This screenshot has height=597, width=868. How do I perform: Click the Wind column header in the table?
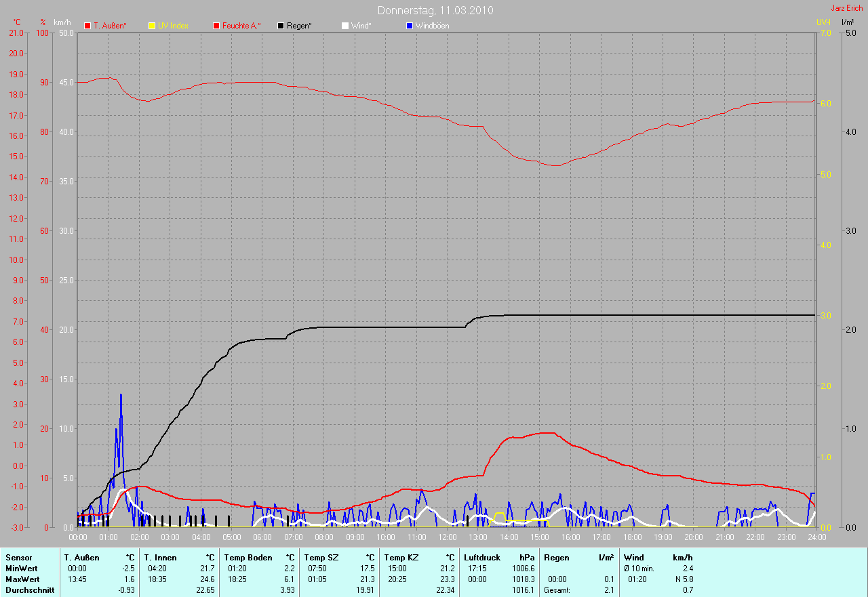point(633,557)
